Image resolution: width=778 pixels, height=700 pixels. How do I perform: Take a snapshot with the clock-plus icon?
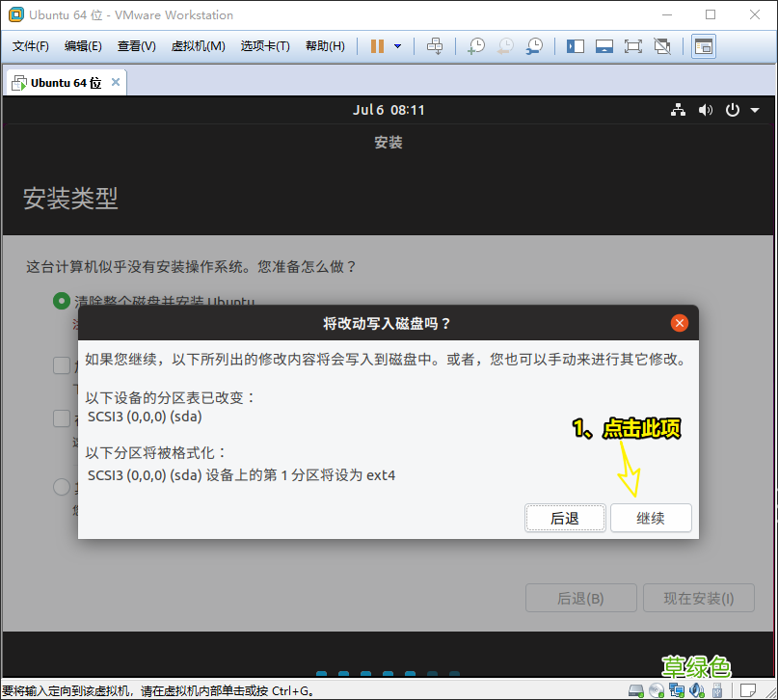[x=476, y=46]
